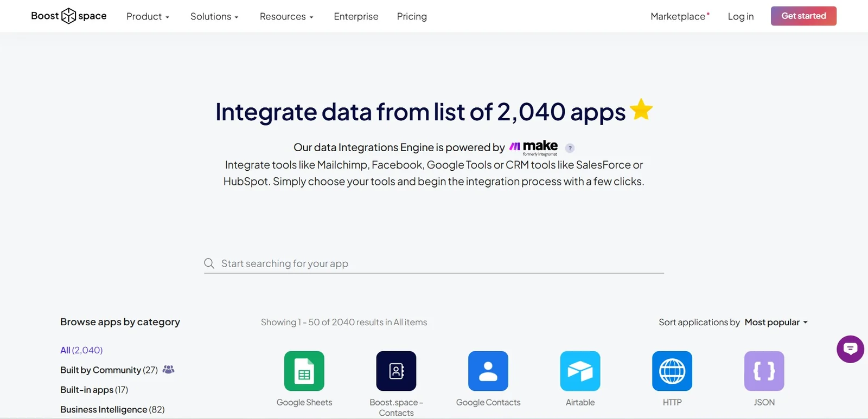The width and height of the screenshot is (868, 419).
Task: Choose the Airtable app icon
Action: [x=580, y=371]
